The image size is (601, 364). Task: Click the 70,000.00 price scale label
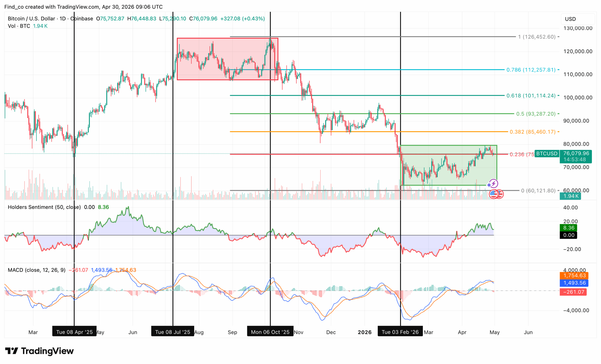point(576,167)
